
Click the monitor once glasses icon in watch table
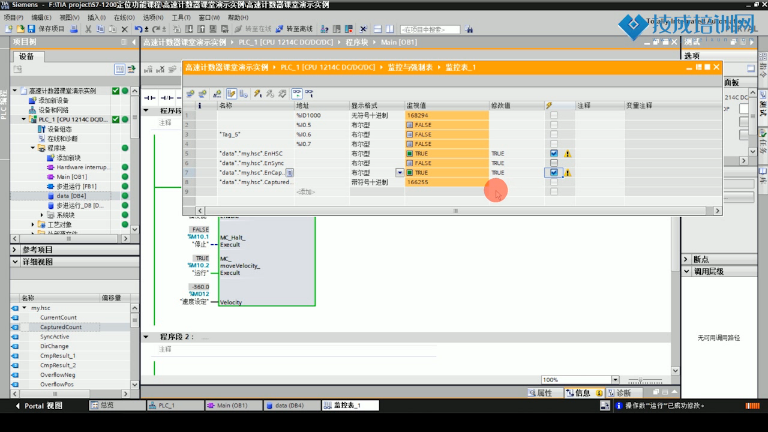click(x=309, y=94)
